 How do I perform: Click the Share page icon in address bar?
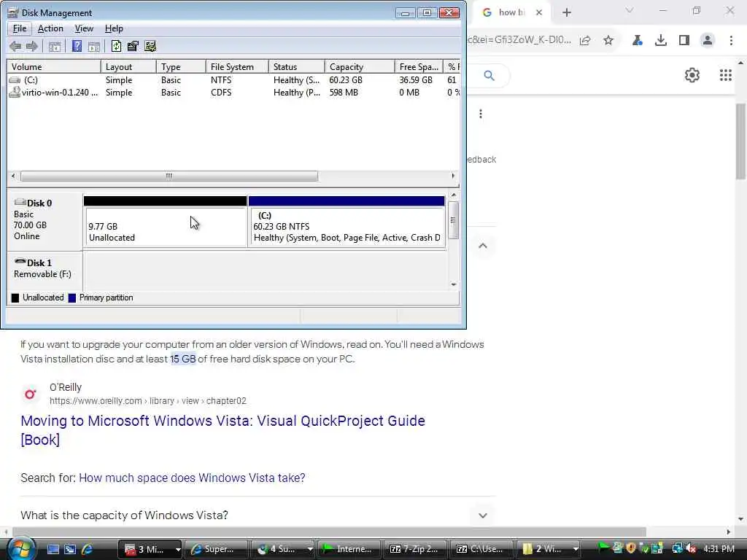[x=585, y=41]
